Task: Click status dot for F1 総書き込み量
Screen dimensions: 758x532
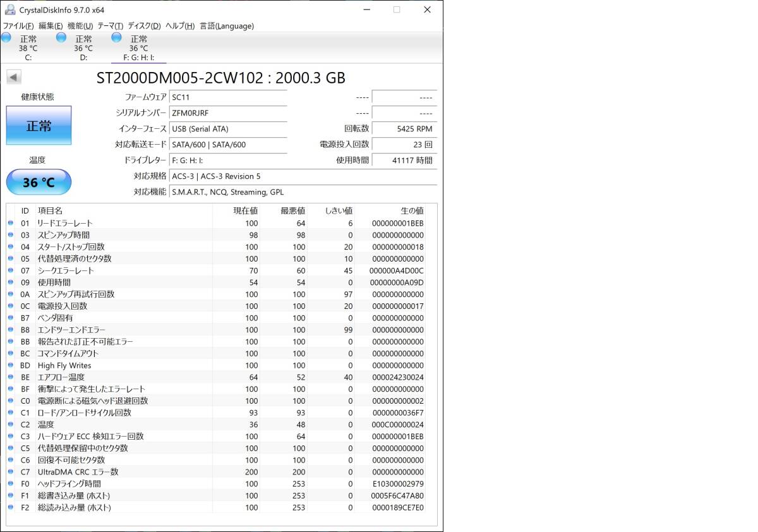Action: click(10, 495)
